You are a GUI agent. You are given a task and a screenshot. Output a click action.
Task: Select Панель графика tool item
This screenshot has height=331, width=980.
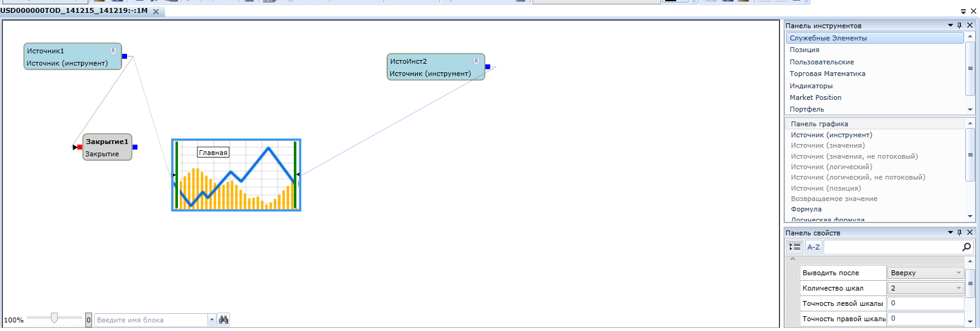(875, 124)
